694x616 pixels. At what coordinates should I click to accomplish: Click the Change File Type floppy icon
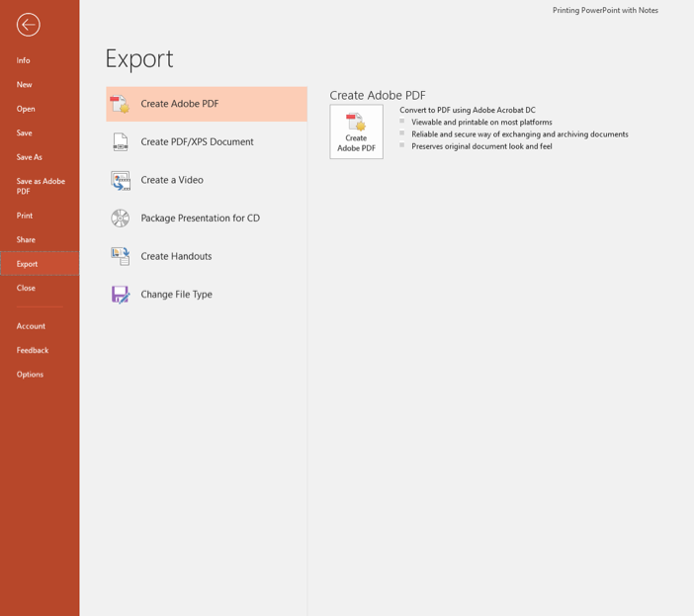click(x=120, y=295)
